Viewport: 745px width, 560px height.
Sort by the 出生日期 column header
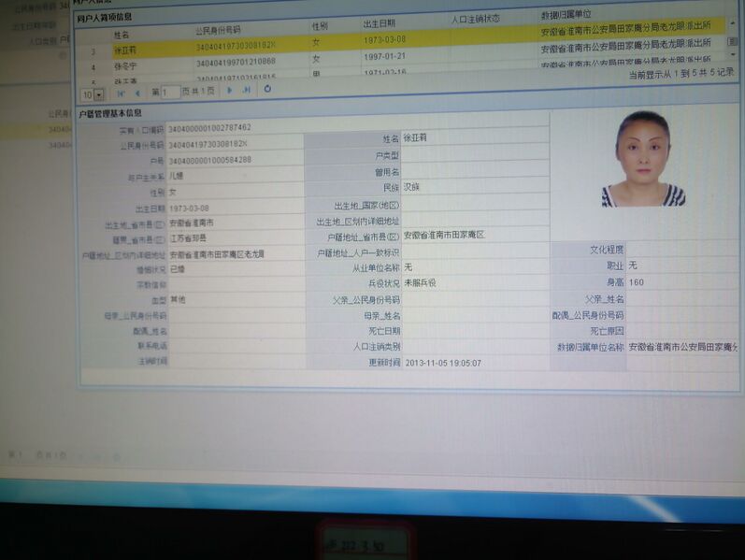click(379, 23)
